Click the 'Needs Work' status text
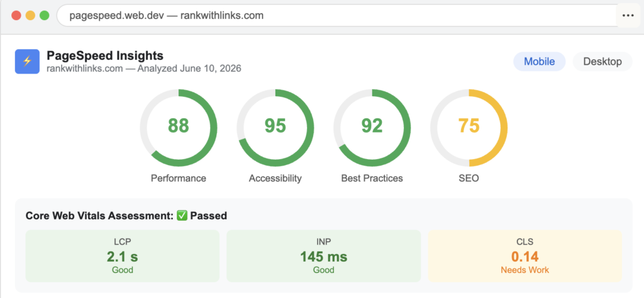This screenshot has height=298, width=644. [525, 270]
